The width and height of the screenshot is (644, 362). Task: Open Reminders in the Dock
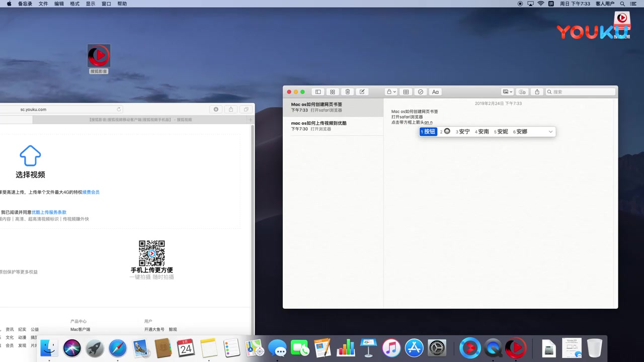[231, 348]
